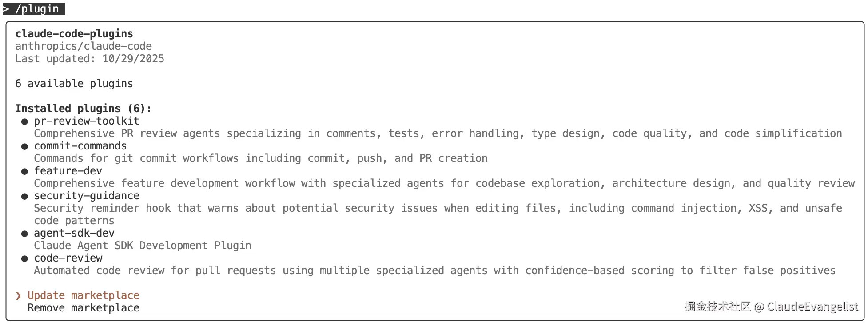
Task: Select the security-guidance plugin name
Action: (87, 196)
